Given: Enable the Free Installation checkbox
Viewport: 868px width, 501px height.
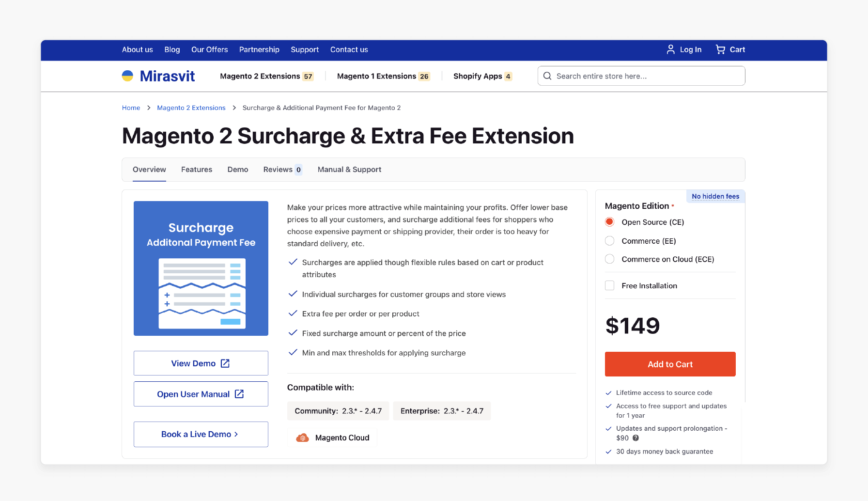Looking at the screenshot, I should (610, 286).
